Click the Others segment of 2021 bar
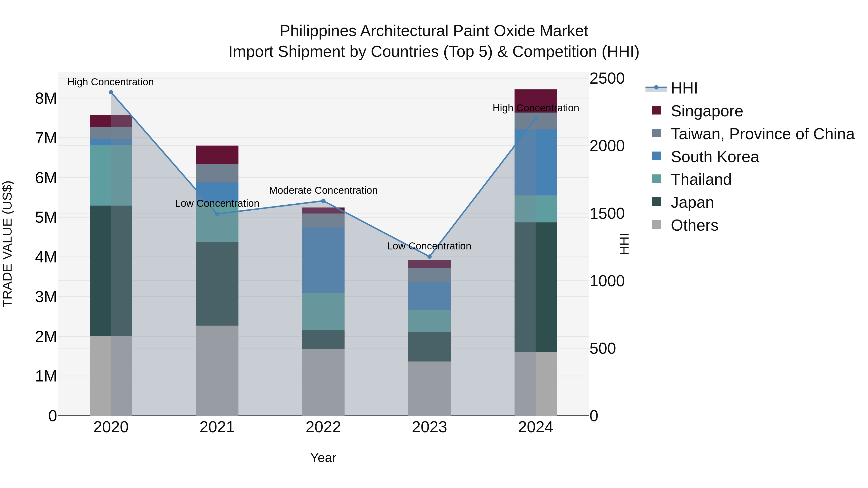The image size is (868, 488). tap(217, 370)
